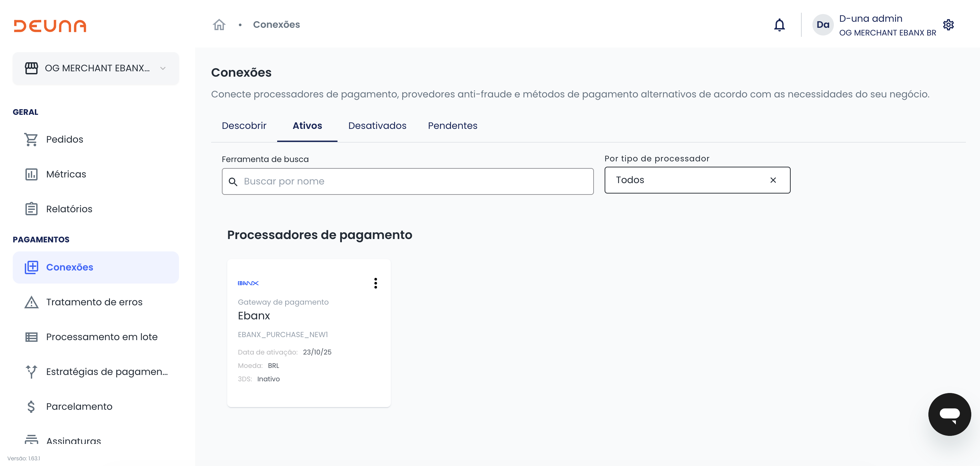Switch to the Descobrir tab
The image size is (980, 466).
(244, 126)
